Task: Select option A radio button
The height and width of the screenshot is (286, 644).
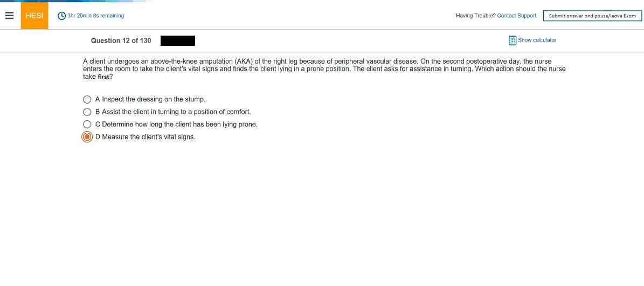Action: click(87, 99)
